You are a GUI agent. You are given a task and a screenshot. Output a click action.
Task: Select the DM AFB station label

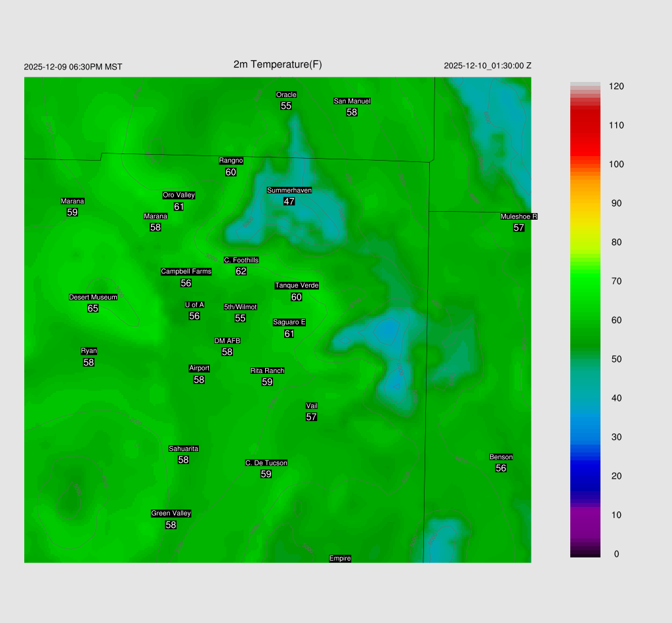point(227,341)
